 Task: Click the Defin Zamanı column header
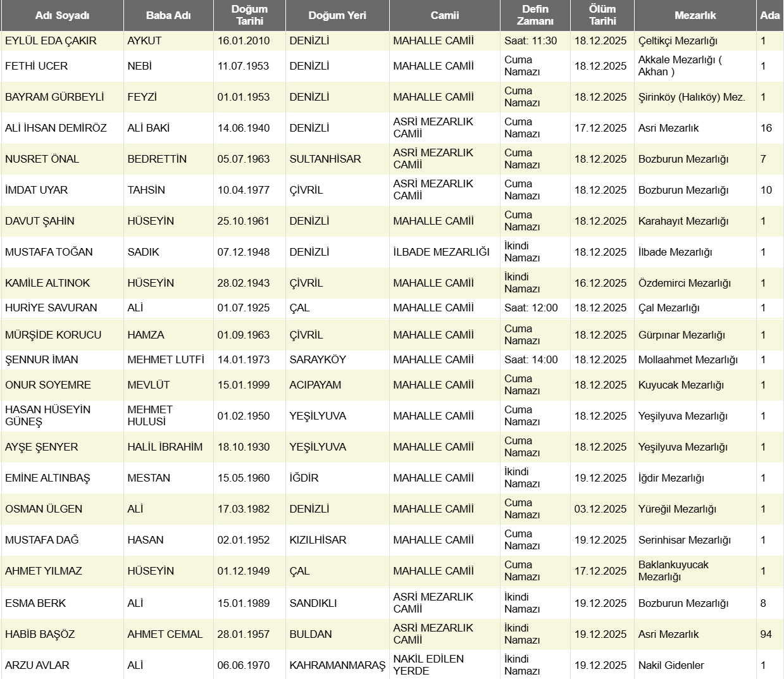535,15
